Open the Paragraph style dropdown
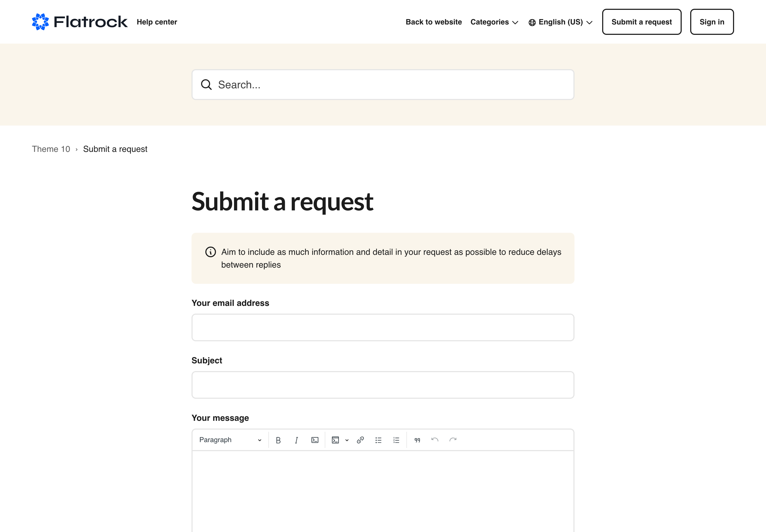This screenshot has height=532, width=766. (230, 440)
